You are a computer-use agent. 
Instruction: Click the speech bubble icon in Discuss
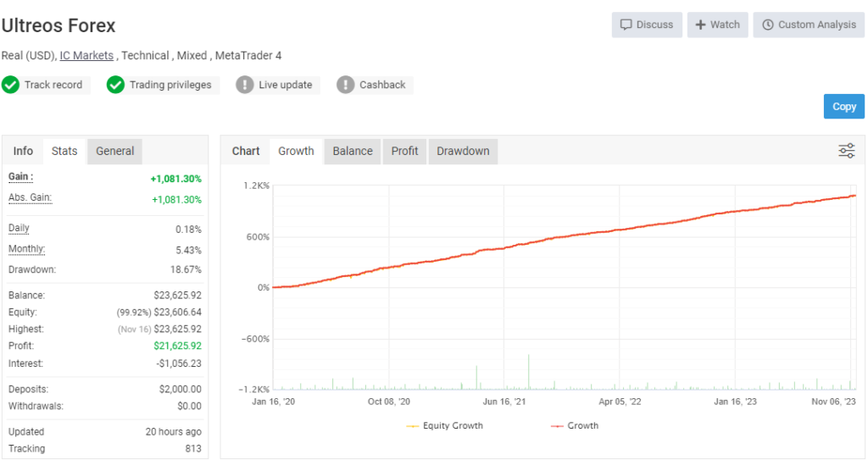pyautogui.click(x=626, y=25)
